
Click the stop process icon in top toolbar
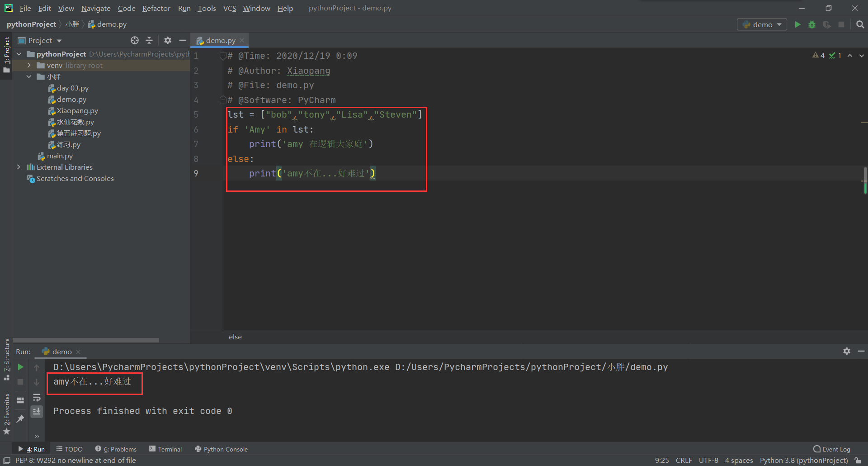[x=841, y=24]
